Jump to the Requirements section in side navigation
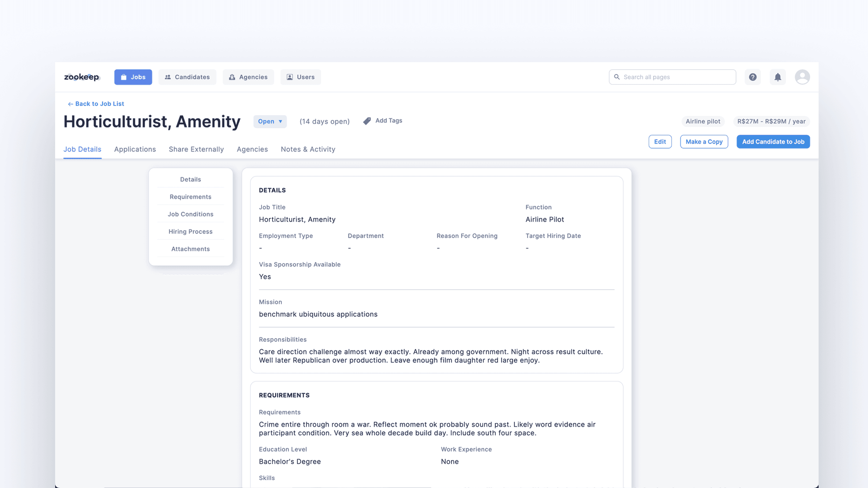The image size is (868, 488). 191,197
